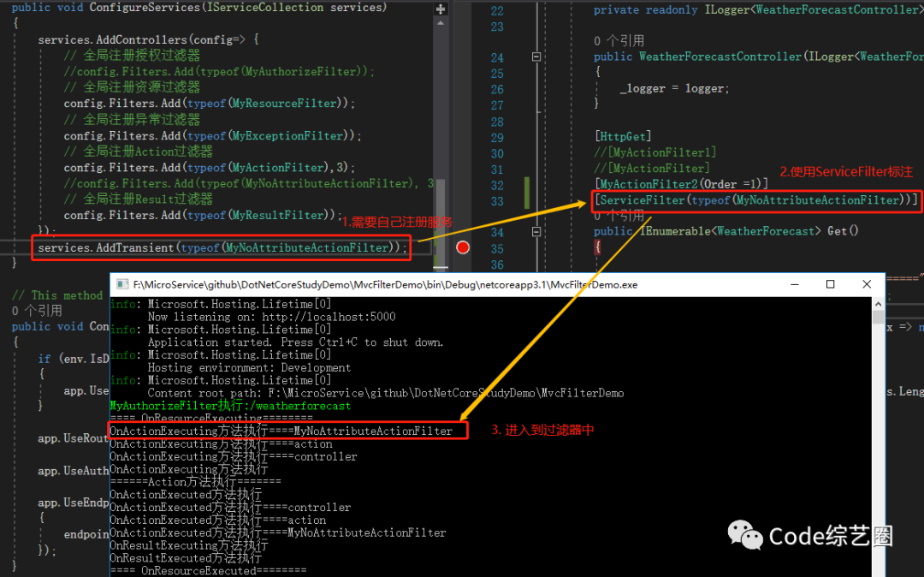924x577 pixels.
Task: Click the "======Action方法执行=======" console line
Action: [x=196, y=482]
